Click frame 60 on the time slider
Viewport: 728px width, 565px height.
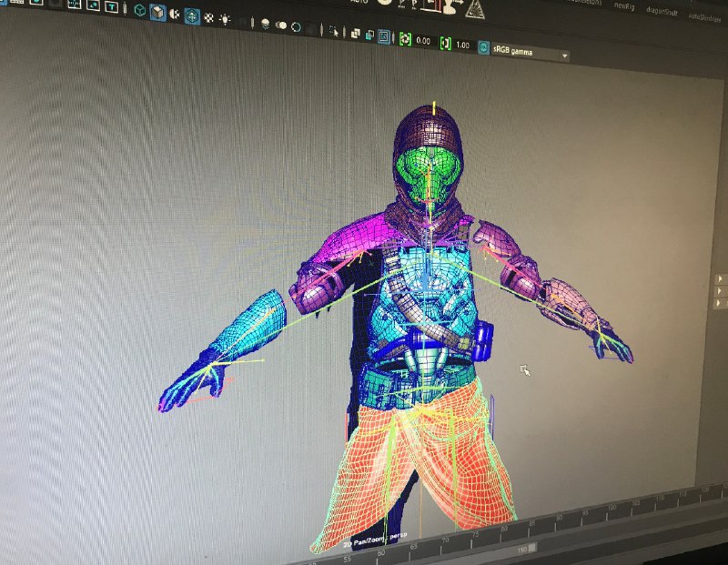tap(381, 552)
